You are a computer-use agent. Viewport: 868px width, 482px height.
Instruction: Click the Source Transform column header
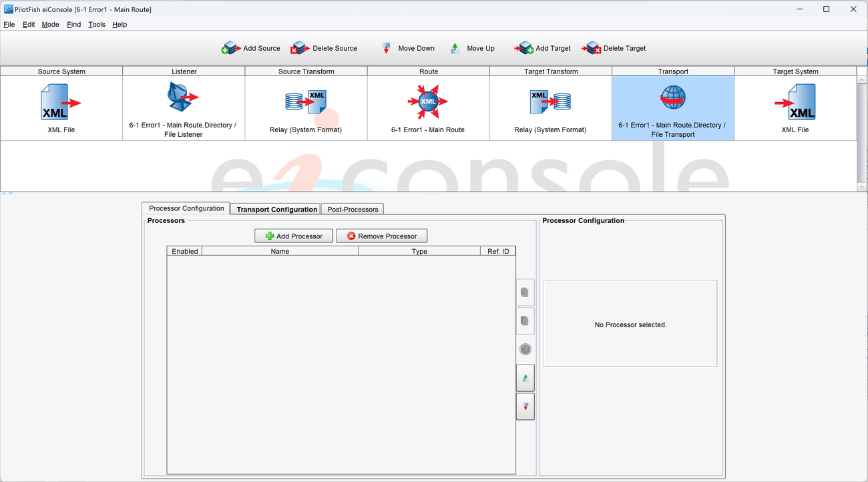point(306,71)
